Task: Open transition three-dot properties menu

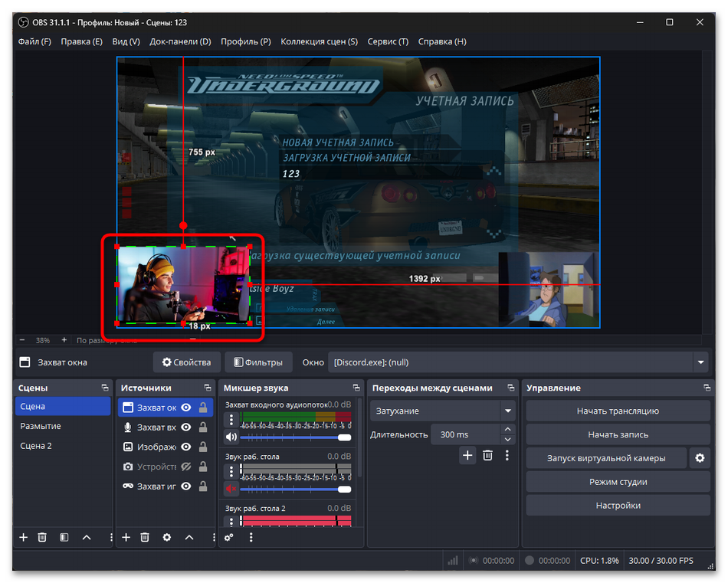Action: 507,455
